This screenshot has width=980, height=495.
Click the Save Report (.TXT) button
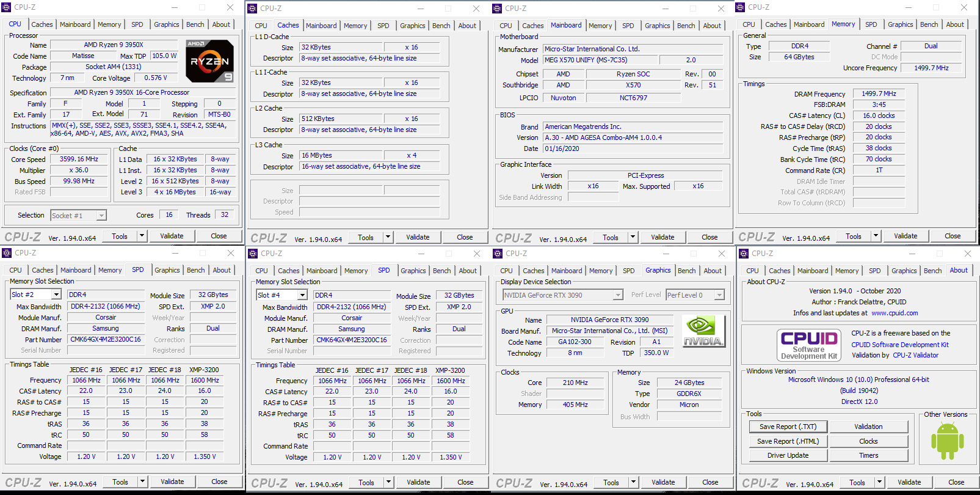788,427
